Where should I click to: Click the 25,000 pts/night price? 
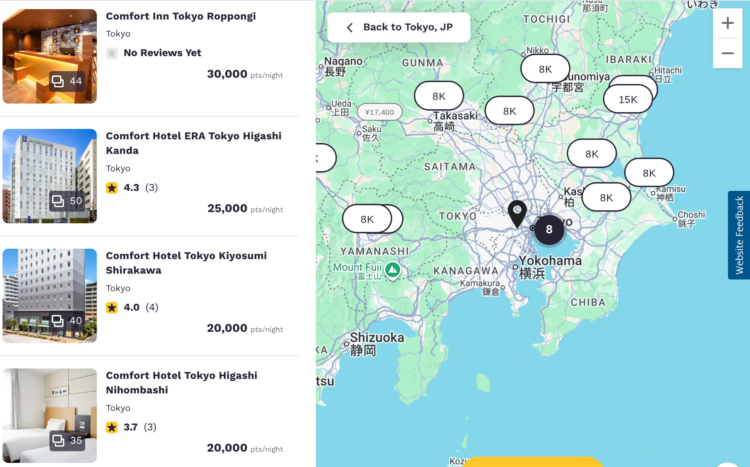pos(245,209)
